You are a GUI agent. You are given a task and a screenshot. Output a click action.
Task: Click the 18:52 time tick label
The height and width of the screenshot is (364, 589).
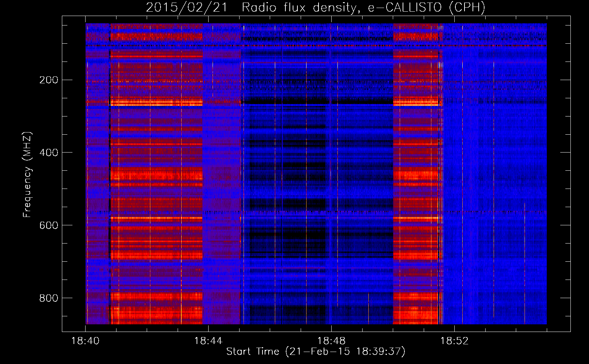point(454,341)
